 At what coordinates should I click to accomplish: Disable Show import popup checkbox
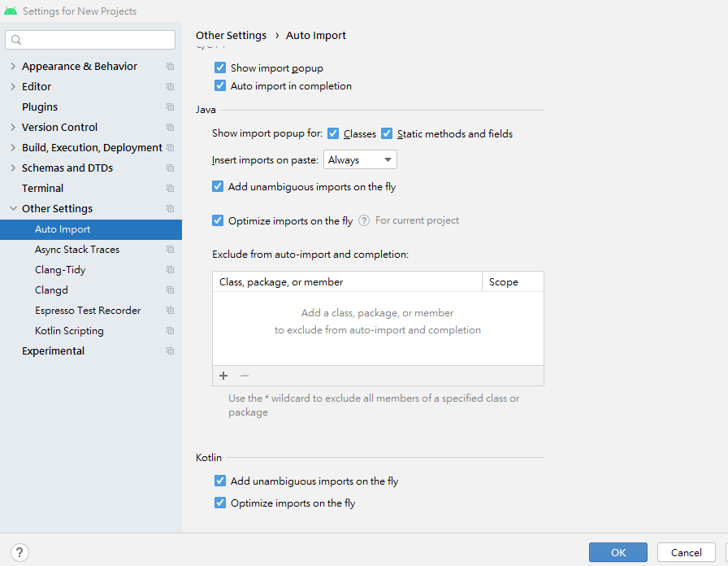(220, 68)
